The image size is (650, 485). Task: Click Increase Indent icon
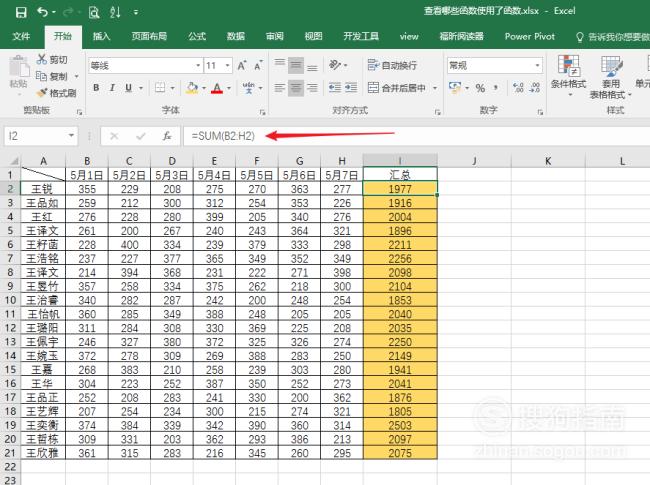[351, 88]
